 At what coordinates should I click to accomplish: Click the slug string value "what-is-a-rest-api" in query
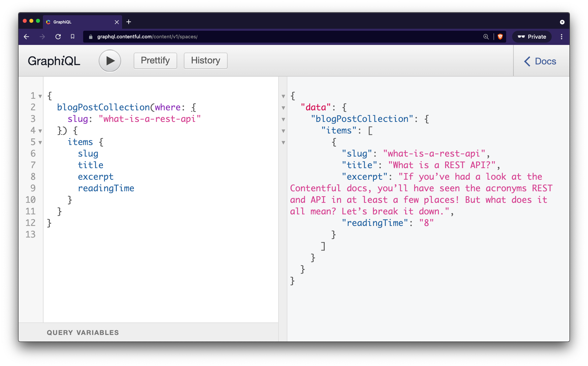pos(150,119)
